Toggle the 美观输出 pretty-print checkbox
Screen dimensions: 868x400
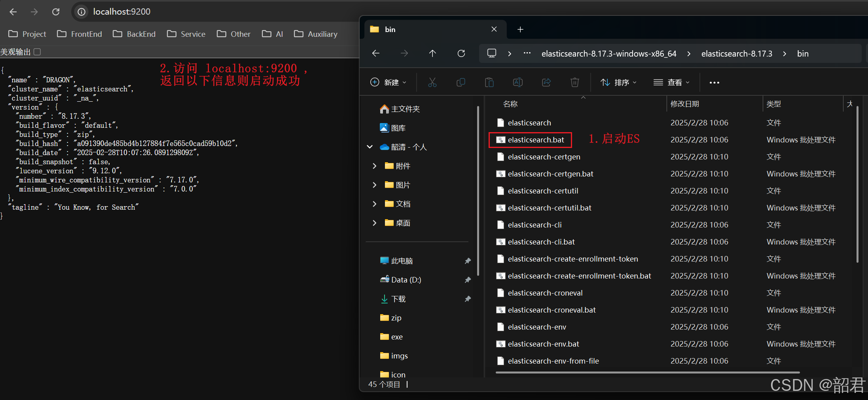(x=37, y=52)
